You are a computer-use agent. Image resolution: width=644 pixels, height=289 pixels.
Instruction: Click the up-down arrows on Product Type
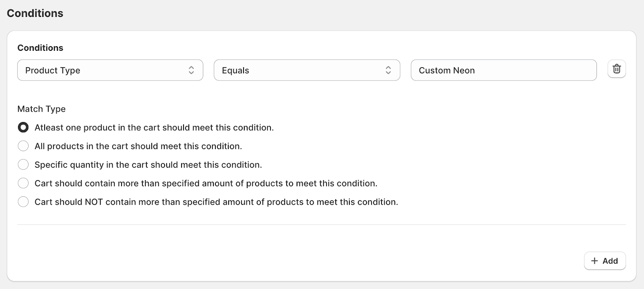point(191,70)
